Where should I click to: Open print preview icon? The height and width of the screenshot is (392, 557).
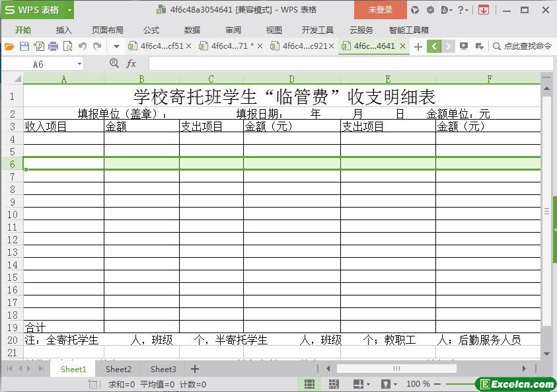pos(67,46)
